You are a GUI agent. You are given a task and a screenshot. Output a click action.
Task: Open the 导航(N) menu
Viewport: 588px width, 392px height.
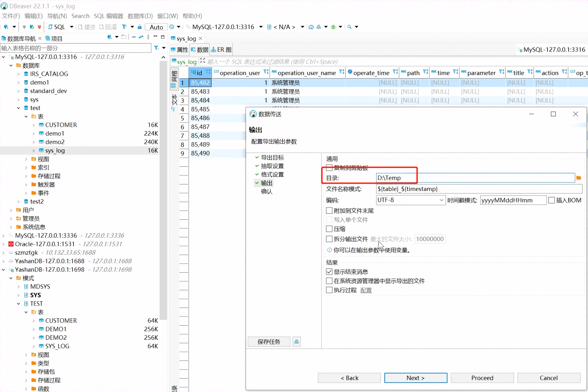(57, 16)
